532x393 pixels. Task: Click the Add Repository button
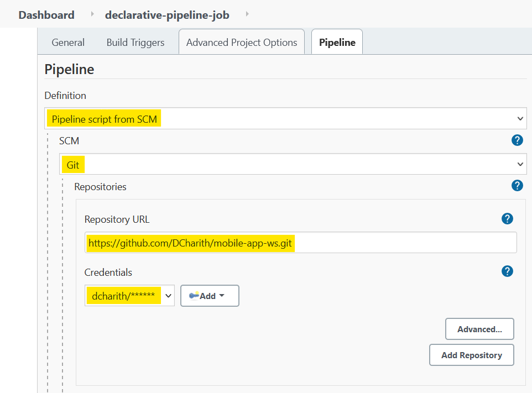(472, 355)
